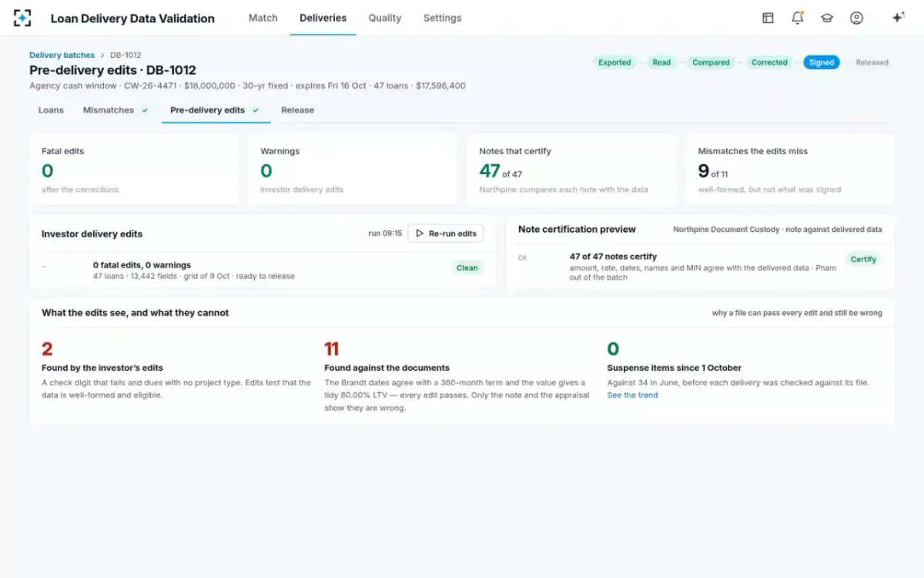Screen dimensions: 924x578
Task: Click the 0 fatal edits, 0 warnings row
Action: tap(263, 270)
